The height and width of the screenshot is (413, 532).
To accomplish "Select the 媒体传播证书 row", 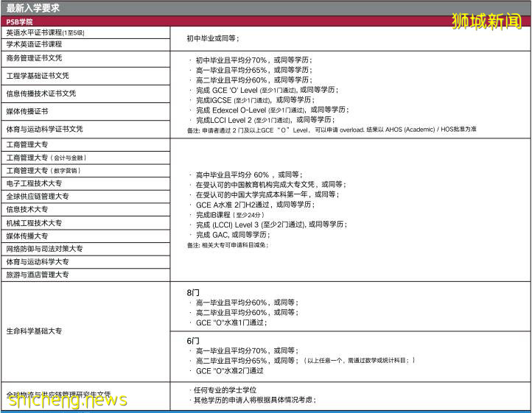I will click(85, 112).
